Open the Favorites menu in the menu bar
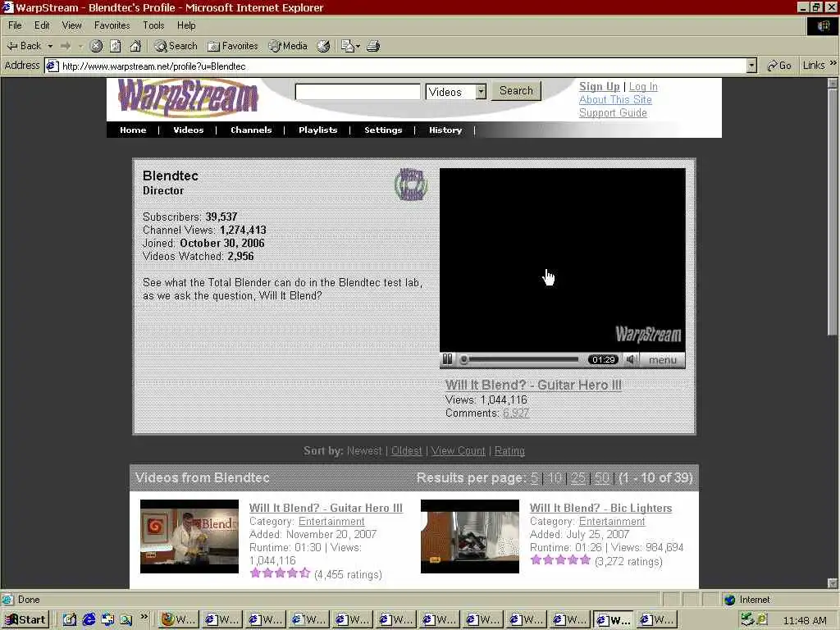The width and height of the screenshot is (840, 630). [112, 25]
